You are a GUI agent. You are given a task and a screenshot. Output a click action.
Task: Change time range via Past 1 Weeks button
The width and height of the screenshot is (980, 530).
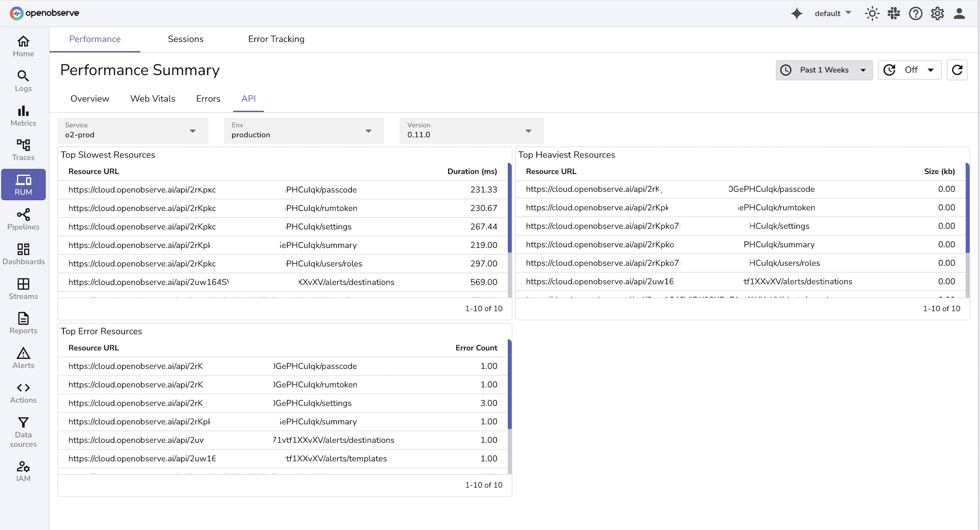[x=824, y=70]
